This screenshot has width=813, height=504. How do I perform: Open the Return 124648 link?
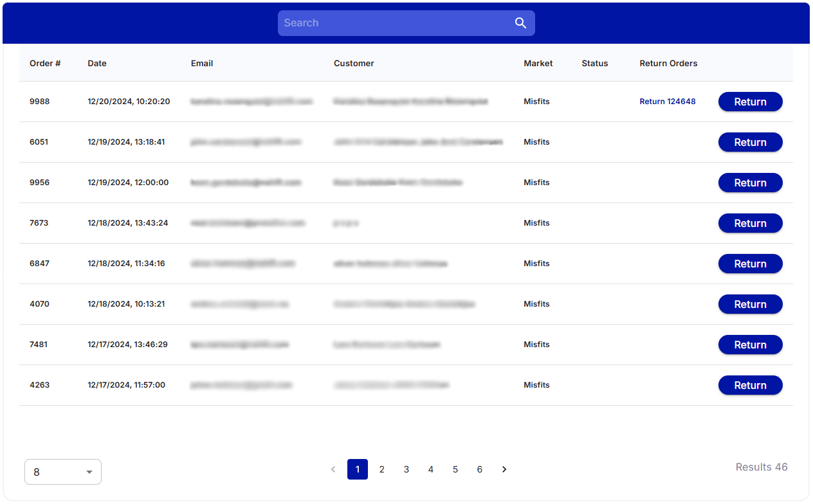(x=667, y=102)
